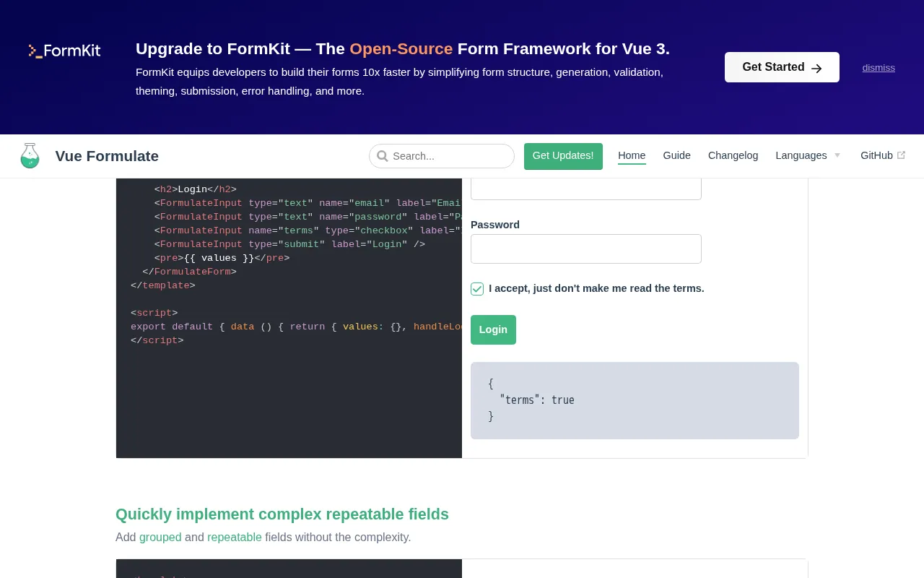The height and width of the screenshot is (578, 924).
Task: Open the Languages menu
Action: [808, 155]
